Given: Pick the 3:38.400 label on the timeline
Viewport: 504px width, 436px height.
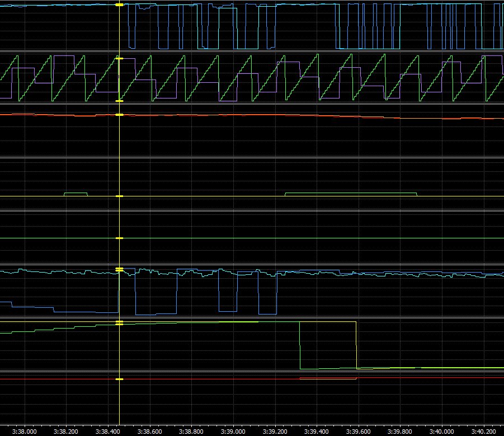Looking at the screenshot, I should (x=107, y=432).
